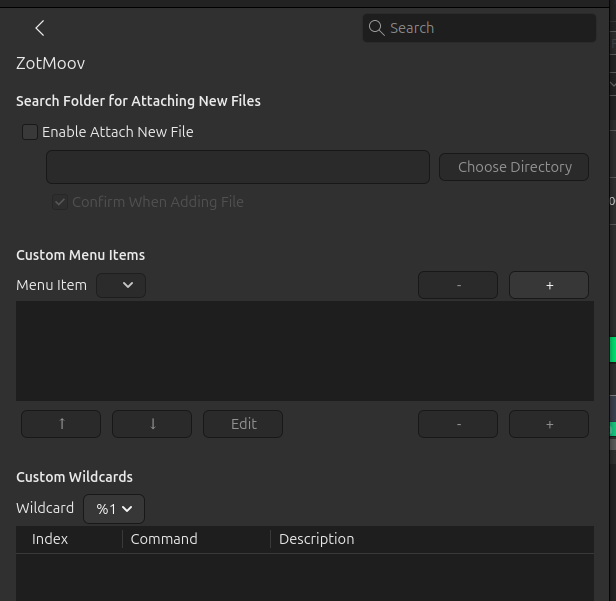Select the ZotMoov pane title
The height and width of the screenshot is (601, 616).
coord(50,63)
